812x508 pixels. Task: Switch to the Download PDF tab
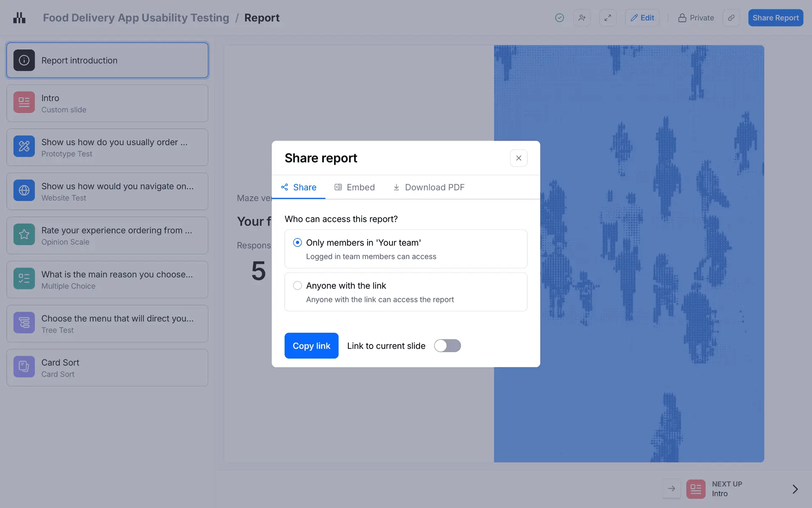[428, 187]
